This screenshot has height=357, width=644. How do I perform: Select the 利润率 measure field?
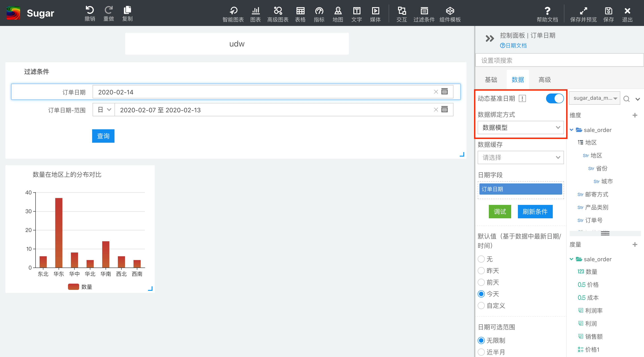pos(590,310)
